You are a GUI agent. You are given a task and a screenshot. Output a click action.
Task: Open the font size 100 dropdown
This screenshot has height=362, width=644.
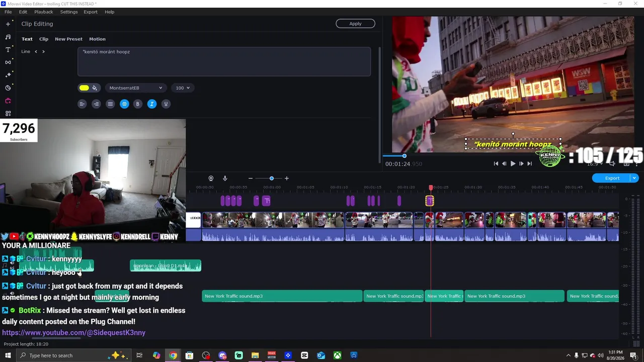[x=183, y=88]
